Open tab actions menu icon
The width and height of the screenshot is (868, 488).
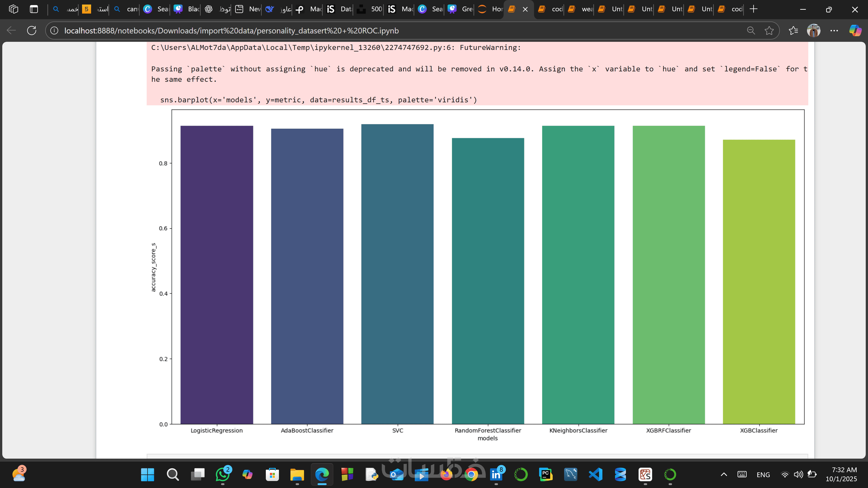click(x=34, y=9)
